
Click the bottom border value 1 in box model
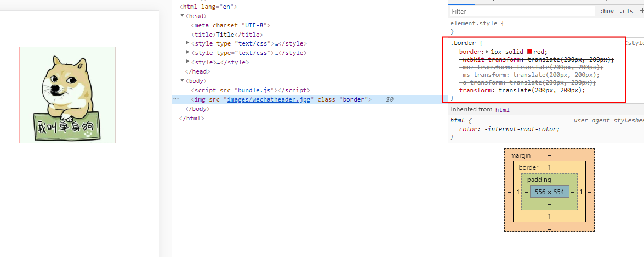550,216
